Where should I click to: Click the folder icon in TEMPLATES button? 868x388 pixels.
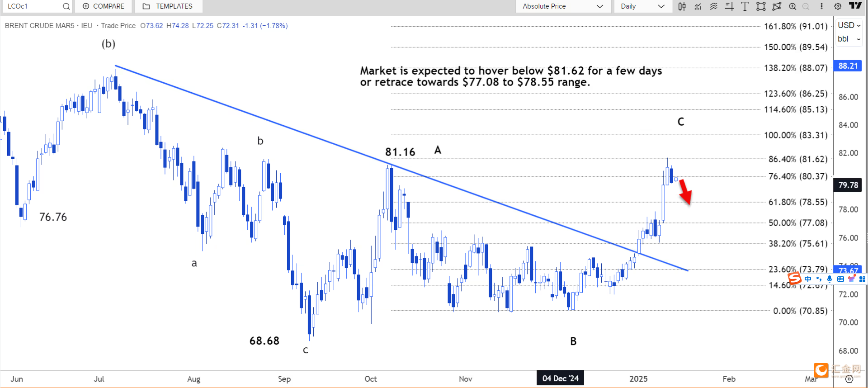pos(146,6)
